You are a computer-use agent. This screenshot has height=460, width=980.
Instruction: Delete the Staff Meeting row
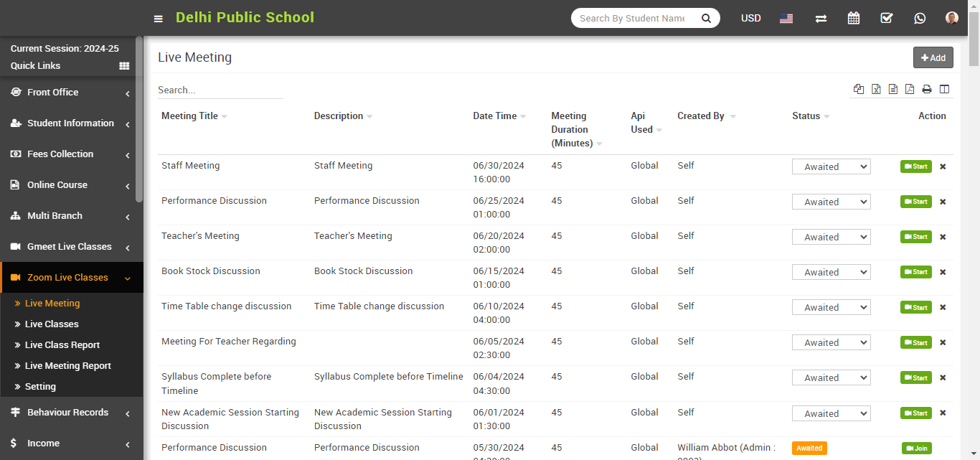point(943,166)
